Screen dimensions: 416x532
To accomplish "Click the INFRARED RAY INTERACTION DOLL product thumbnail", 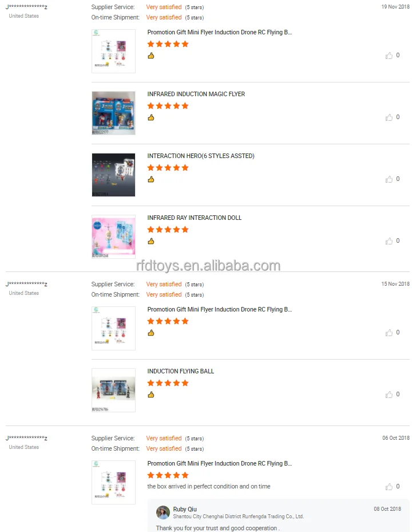I will point(113,237).
